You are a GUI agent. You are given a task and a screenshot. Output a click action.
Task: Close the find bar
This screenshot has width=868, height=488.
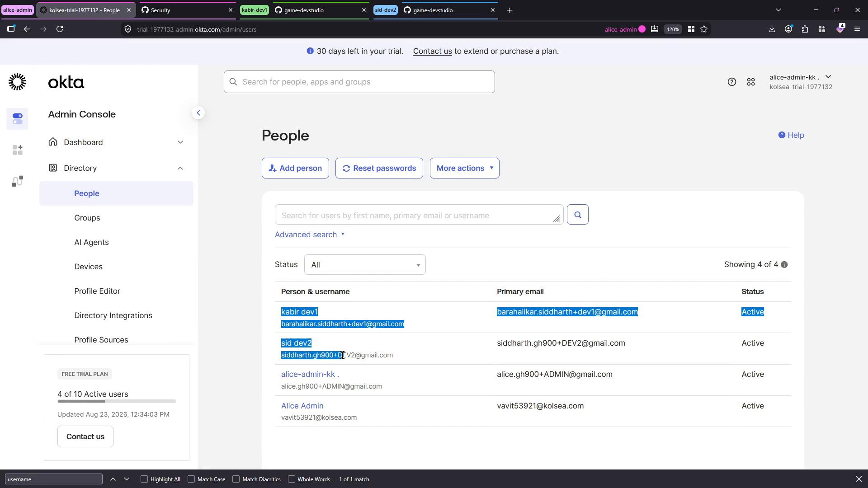(859, 479)
